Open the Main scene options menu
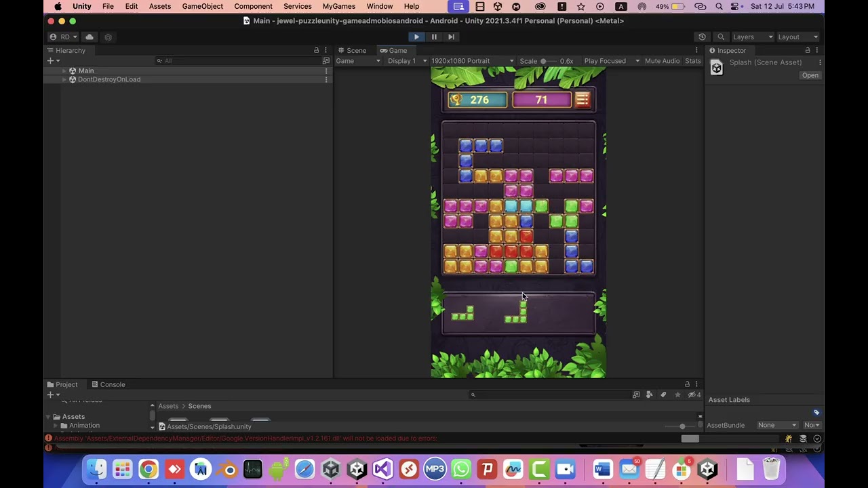Image resolution: width=868 pixels, height=488 pixels. pyautogui.click(x=326, y=70)
